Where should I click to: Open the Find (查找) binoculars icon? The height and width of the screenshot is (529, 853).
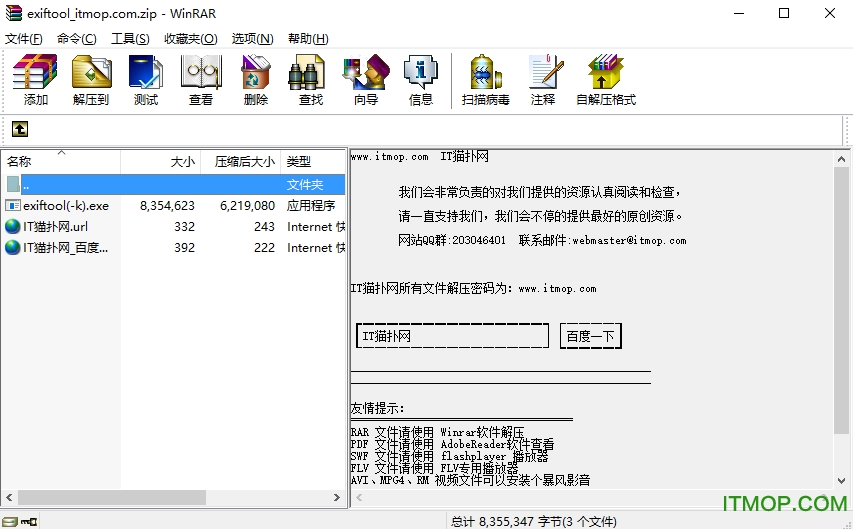[310, 79]
